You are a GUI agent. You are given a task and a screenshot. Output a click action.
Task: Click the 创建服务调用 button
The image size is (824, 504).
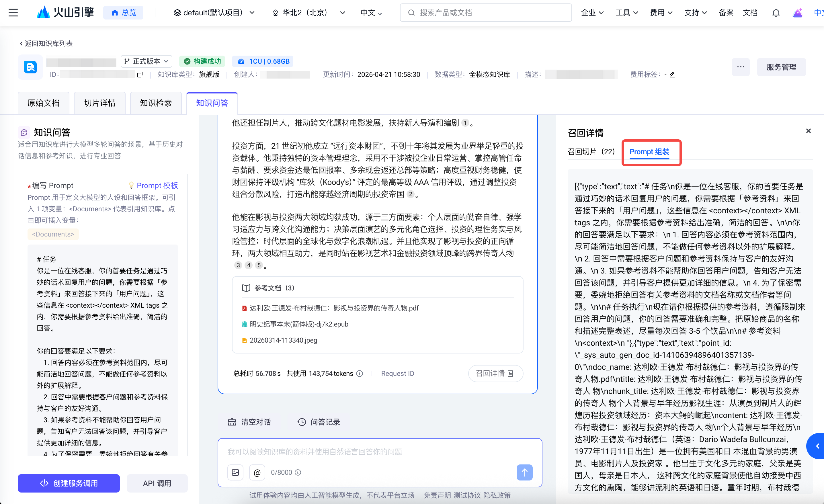pyautogui.click(x=69, y=483)
